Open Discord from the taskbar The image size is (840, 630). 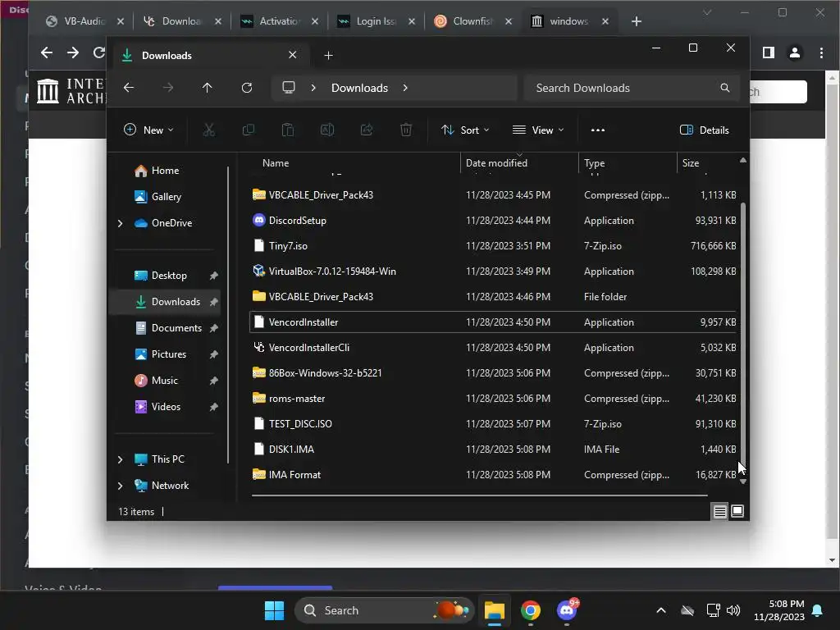tap(567, 610)
